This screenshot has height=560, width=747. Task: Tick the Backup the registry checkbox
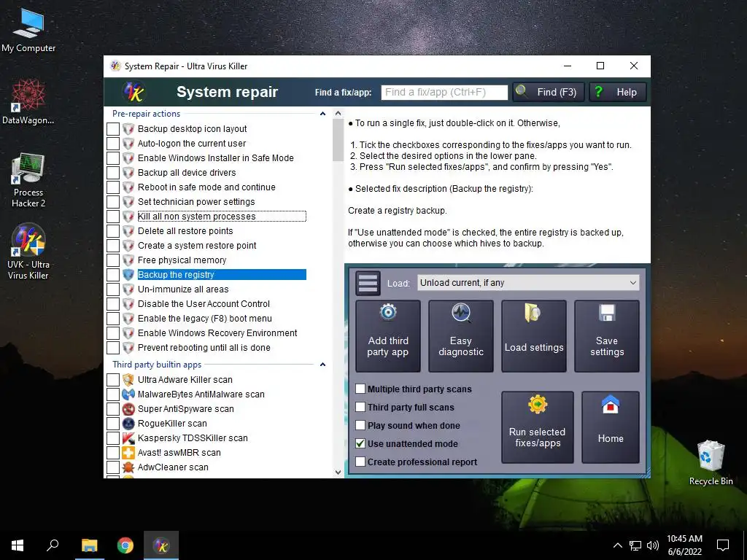(113, 275)
